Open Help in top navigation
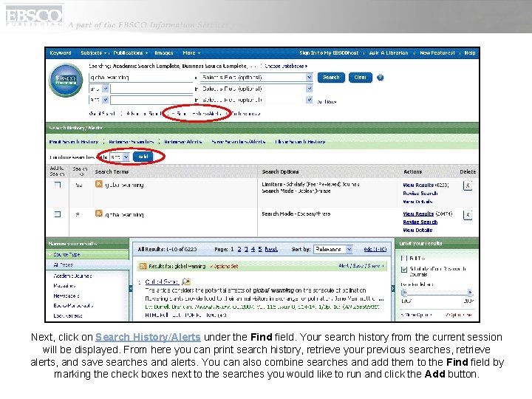This screenshot has height=399, width=532. click(x=470, y=53)
